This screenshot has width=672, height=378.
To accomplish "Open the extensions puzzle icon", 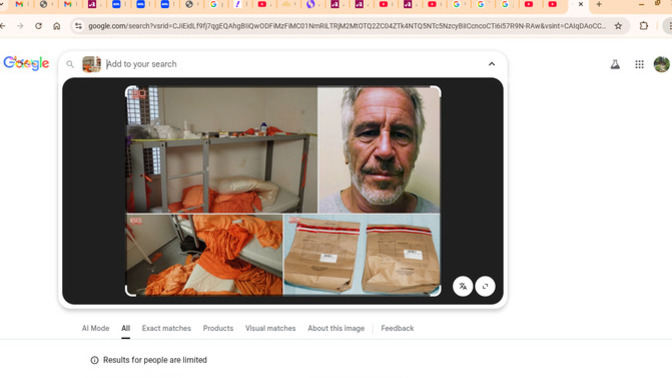I will tap(643, 26).
